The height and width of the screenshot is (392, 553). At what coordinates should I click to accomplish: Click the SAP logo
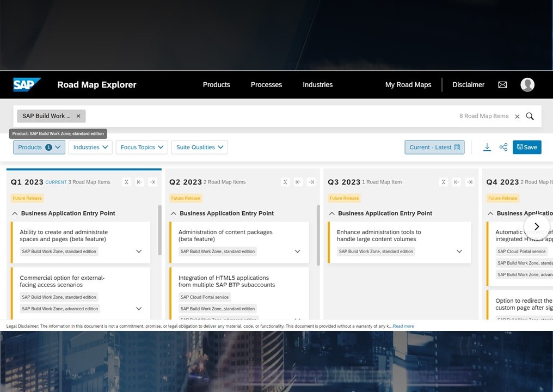tap(27, 84)
